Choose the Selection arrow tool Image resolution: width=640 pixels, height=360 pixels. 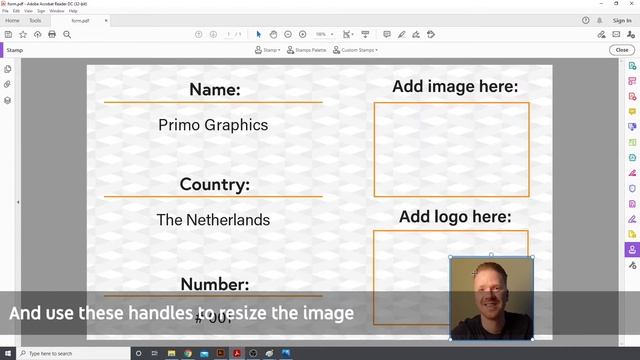(x=258, y=35)
